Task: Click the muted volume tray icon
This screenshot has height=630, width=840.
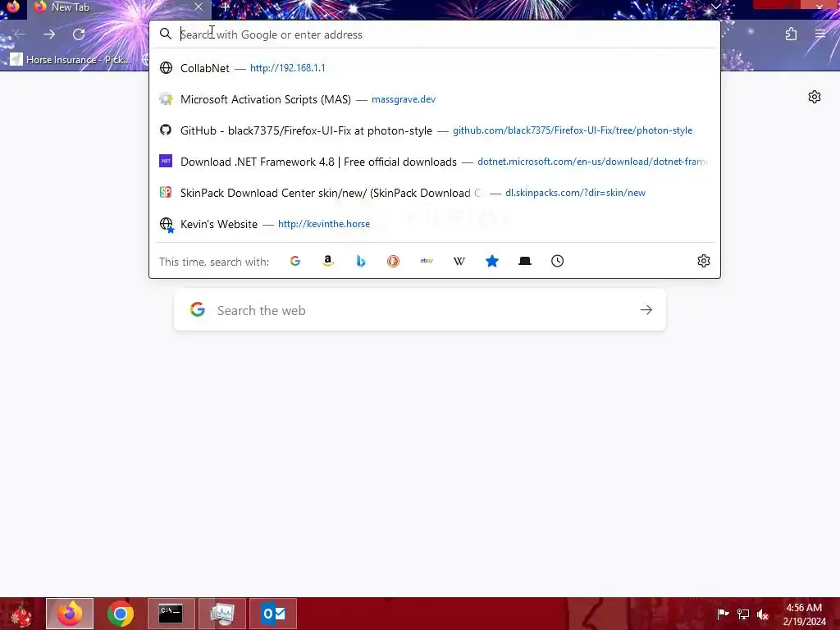Action: (762, 614)
